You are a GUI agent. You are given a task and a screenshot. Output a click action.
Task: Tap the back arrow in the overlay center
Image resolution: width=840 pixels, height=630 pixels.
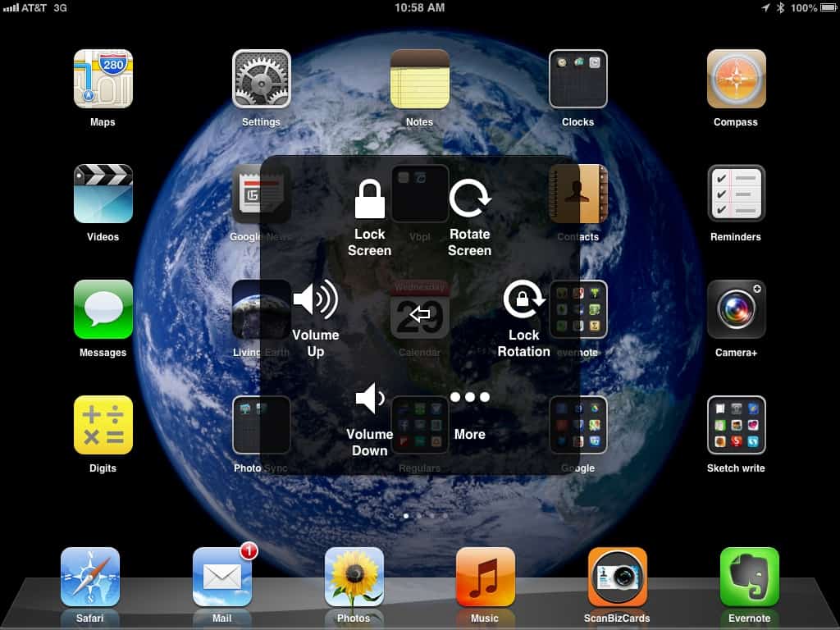pyautogui.click(x=419, y=314)
